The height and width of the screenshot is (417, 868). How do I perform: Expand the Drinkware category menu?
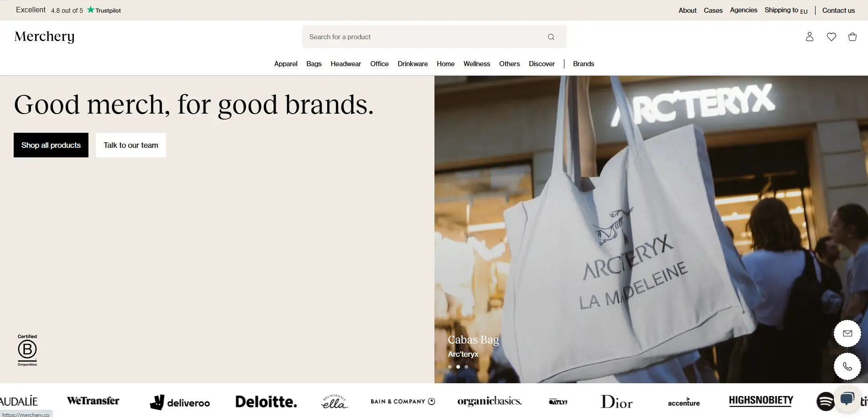click(x=413, y=64)
